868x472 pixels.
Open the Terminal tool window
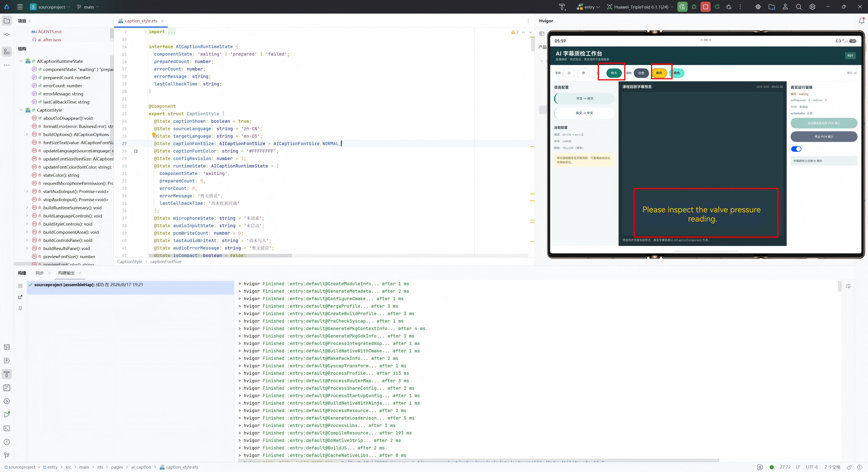pos(7,428)
